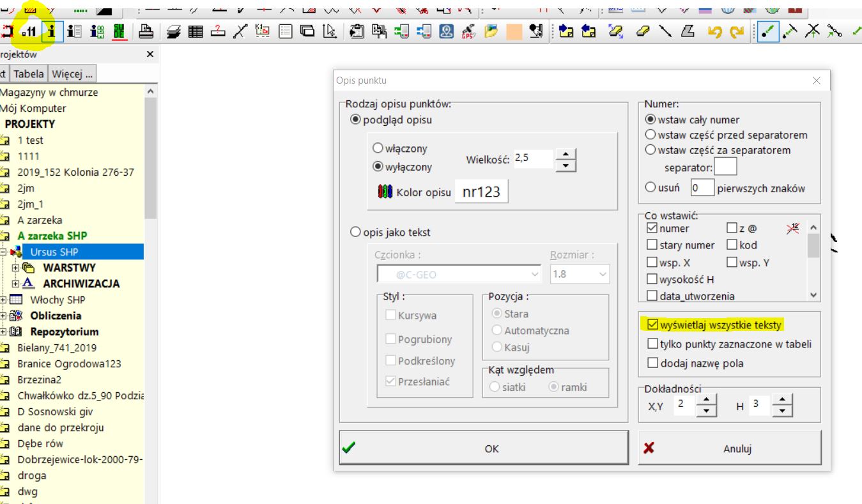Open the stacked layers icon

[174, 31]
